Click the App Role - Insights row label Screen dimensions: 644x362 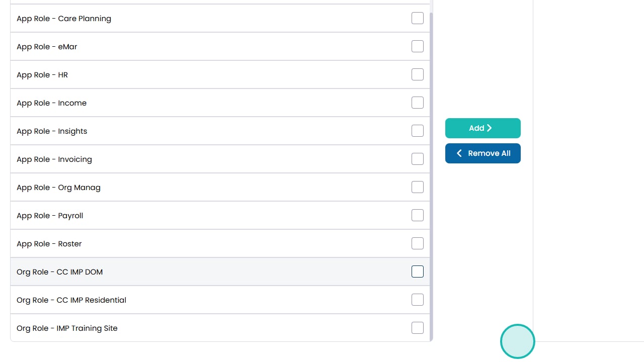click(x=52, y=131)
